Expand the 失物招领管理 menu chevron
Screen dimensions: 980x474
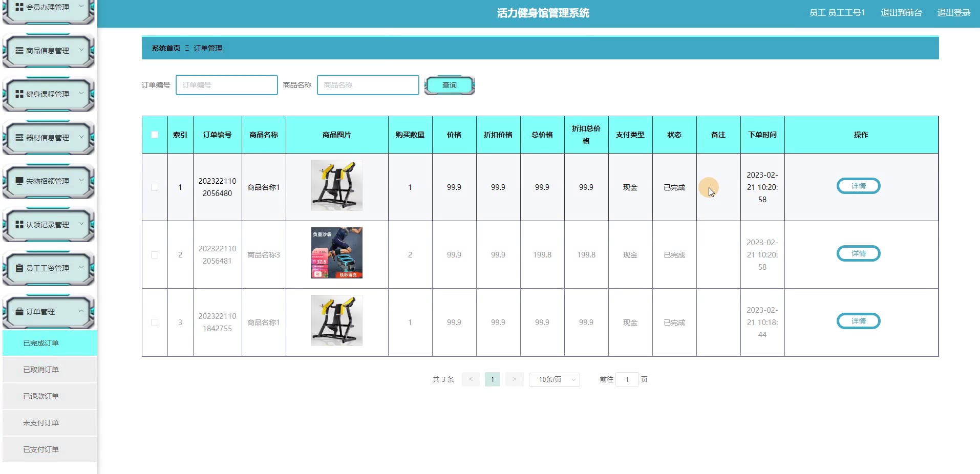click(81, 181)
